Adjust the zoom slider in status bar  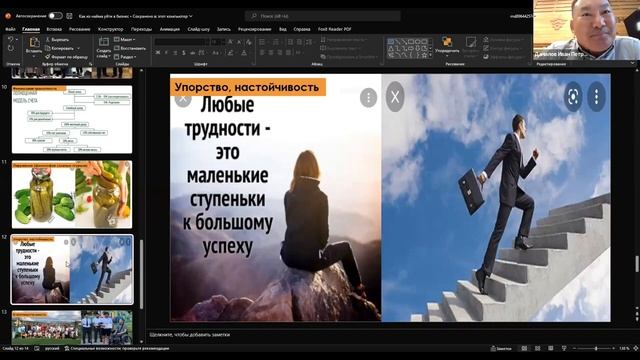[x=596, y=349]
